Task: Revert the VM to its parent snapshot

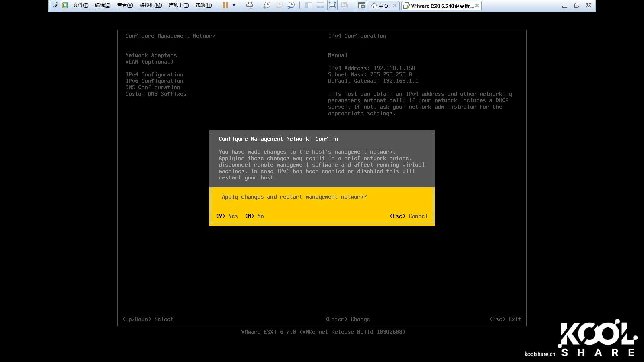Action: click(278, 6)
